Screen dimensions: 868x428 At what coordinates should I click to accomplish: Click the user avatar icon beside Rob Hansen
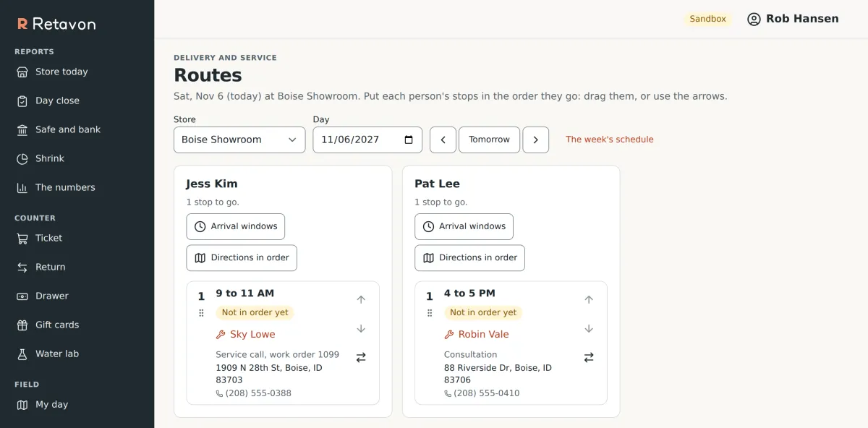[x=754, y=19]
